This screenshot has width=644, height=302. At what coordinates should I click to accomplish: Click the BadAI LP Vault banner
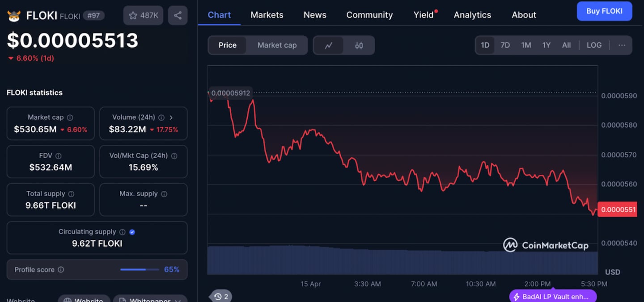[x=553, y=296]
